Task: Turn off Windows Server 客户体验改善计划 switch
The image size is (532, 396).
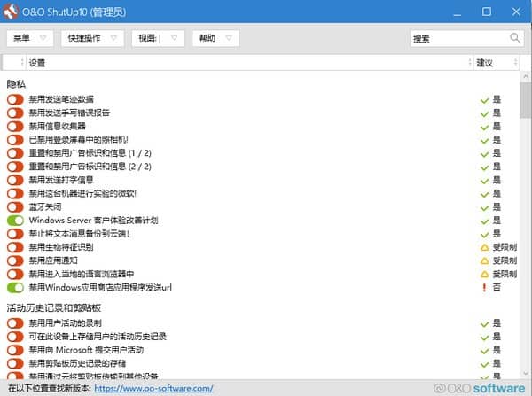Action: click(15, 221)
